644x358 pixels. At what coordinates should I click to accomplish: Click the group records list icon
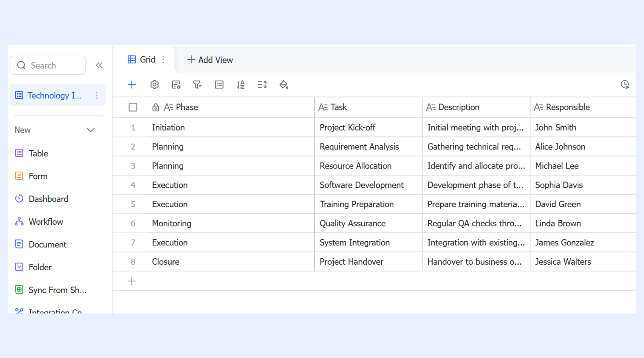[x=219, y=85]
